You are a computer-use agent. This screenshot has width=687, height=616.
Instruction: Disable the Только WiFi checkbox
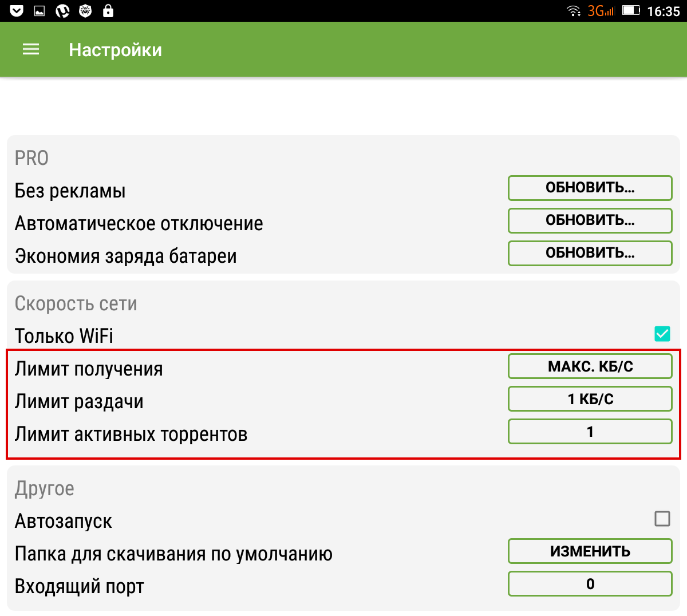(662, 333)
